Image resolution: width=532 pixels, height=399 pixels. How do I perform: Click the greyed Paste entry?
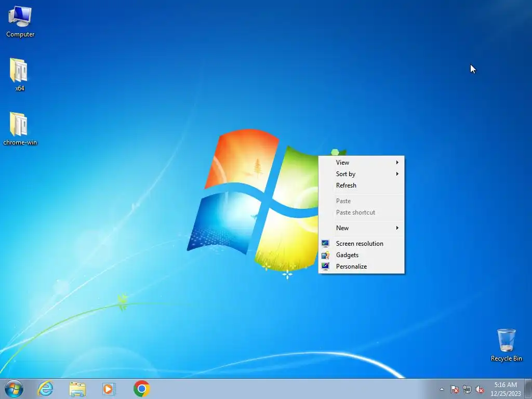362,201
